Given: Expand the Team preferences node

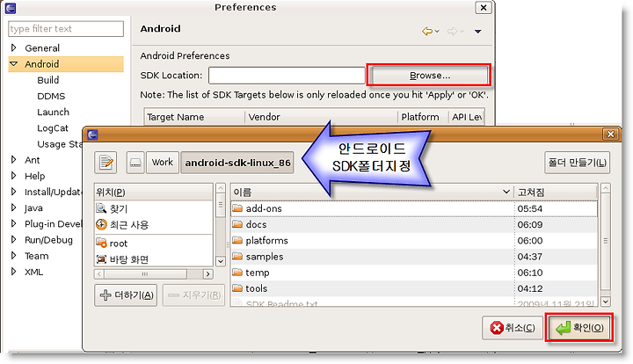Looking at the screenshot, I should pos(14,256).
